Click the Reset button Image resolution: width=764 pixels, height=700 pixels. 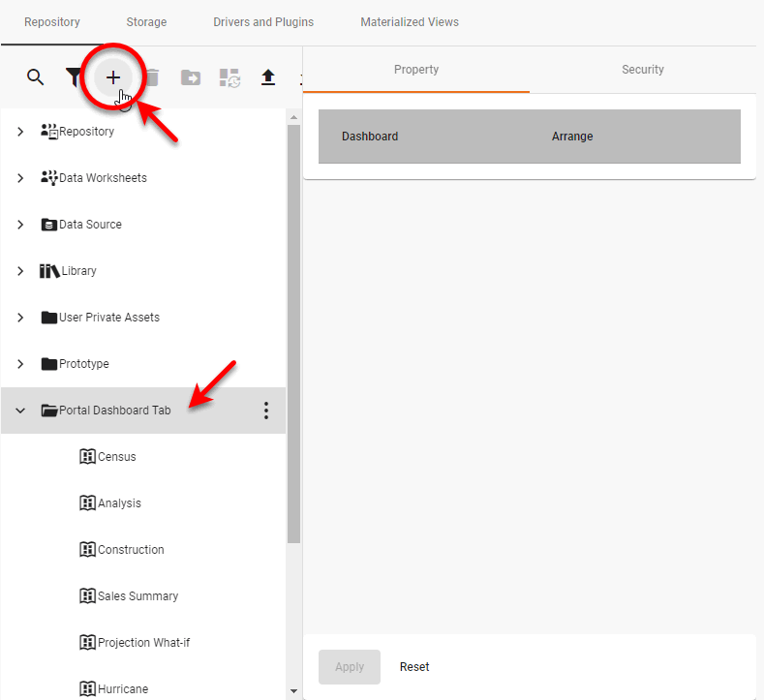tap(414, 667)
